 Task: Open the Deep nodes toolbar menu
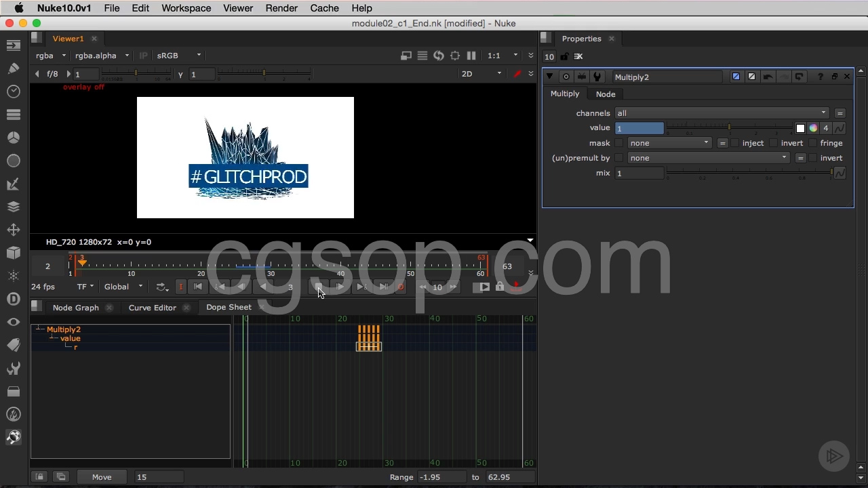[14, 299]
